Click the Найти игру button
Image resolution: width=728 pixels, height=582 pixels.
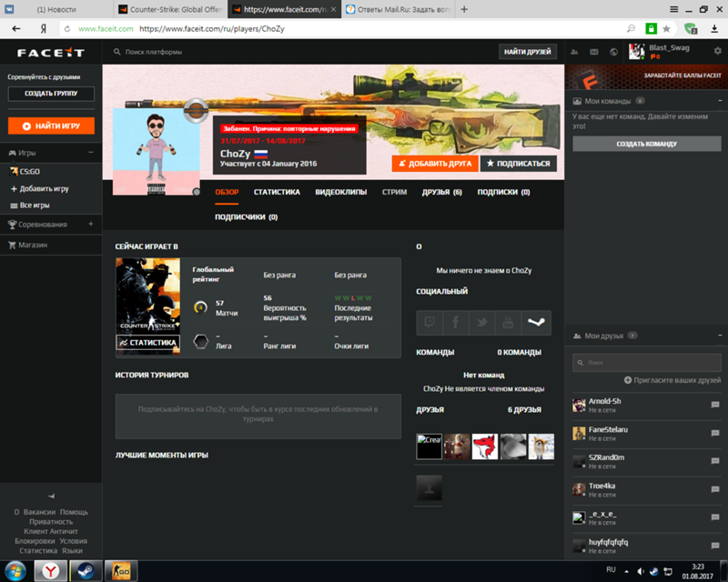pyautogui.click(x=51, y=125)
